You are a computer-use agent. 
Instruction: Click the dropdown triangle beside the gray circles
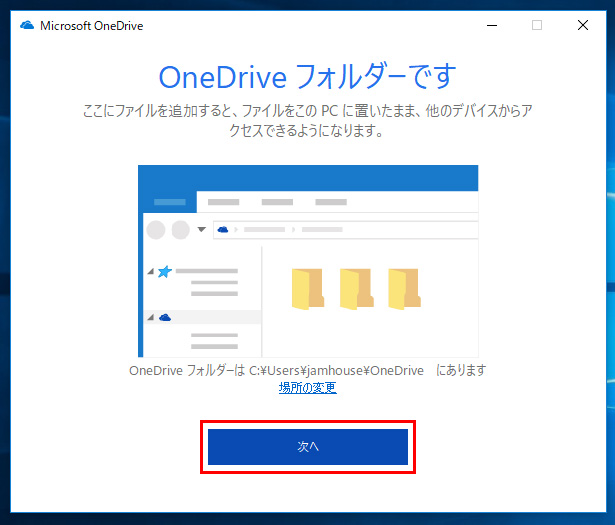click(201, 230)
